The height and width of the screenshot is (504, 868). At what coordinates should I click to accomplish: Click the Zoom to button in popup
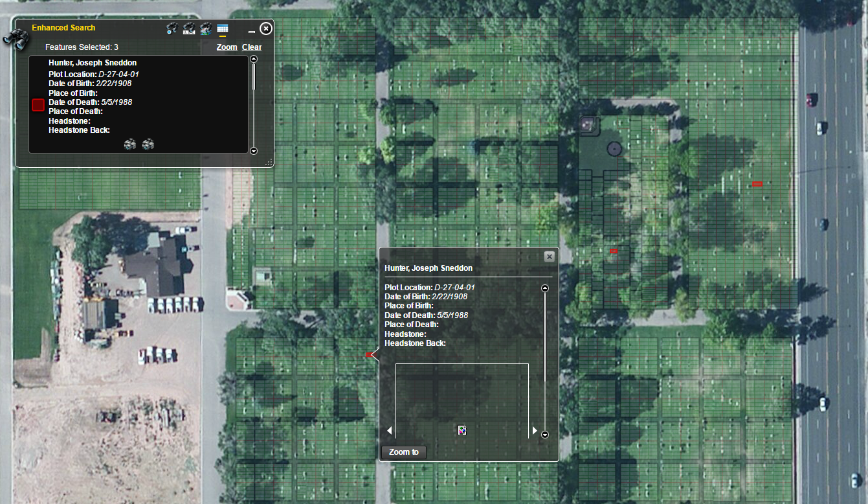click(404, 452)
